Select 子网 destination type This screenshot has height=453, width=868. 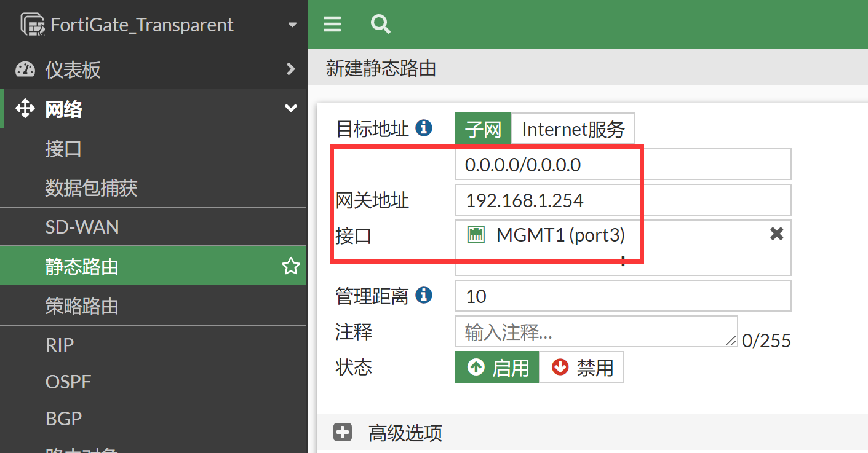(x=483, y=129)
